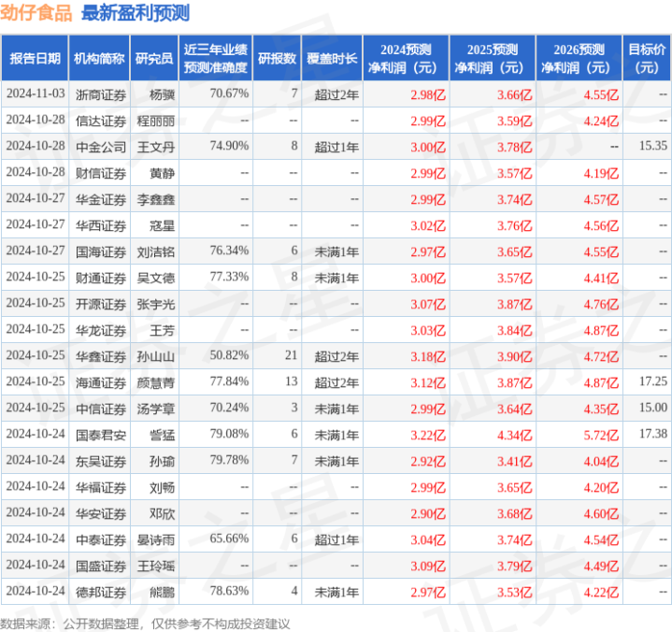
Task: Click analyst name 王文丹
Action: [155, 147]
